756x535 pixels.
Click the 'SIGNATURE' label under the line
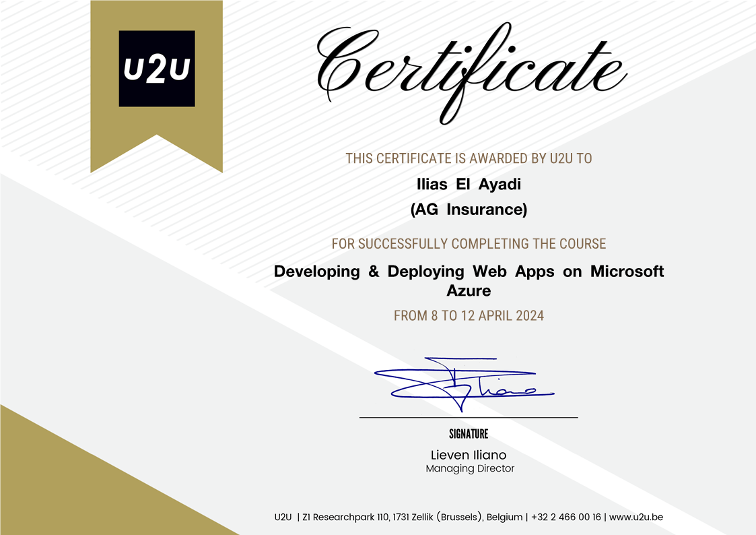pos(469,434)
